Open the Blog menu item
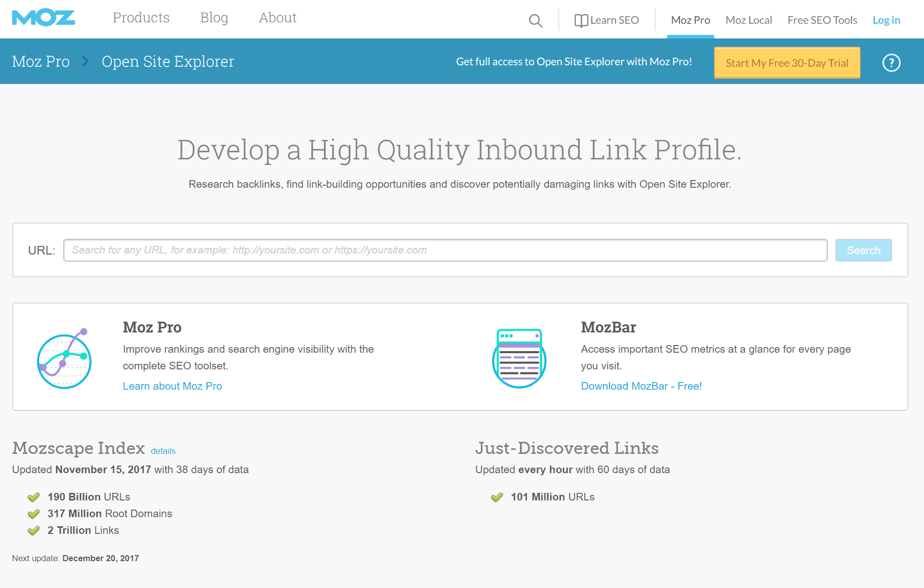The height and width of the screenshot is (588, 924). click(x=214, y=18)
